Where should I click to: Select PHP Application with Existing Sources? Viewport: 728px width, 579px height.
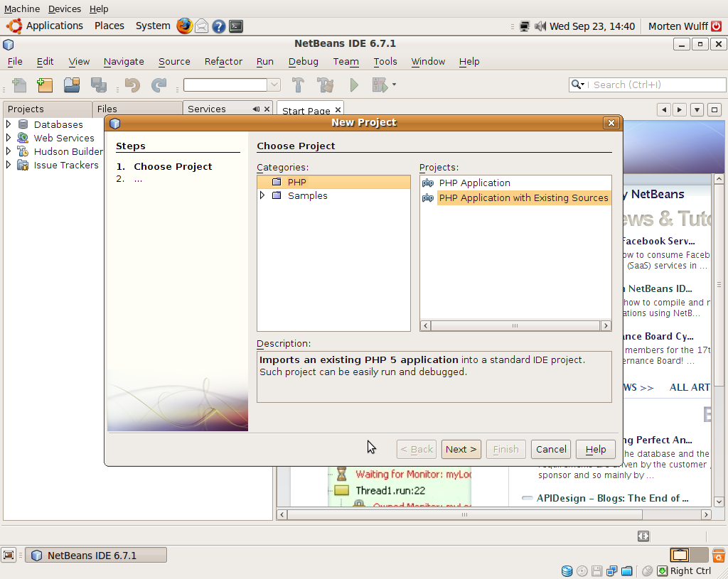(523, 197)
